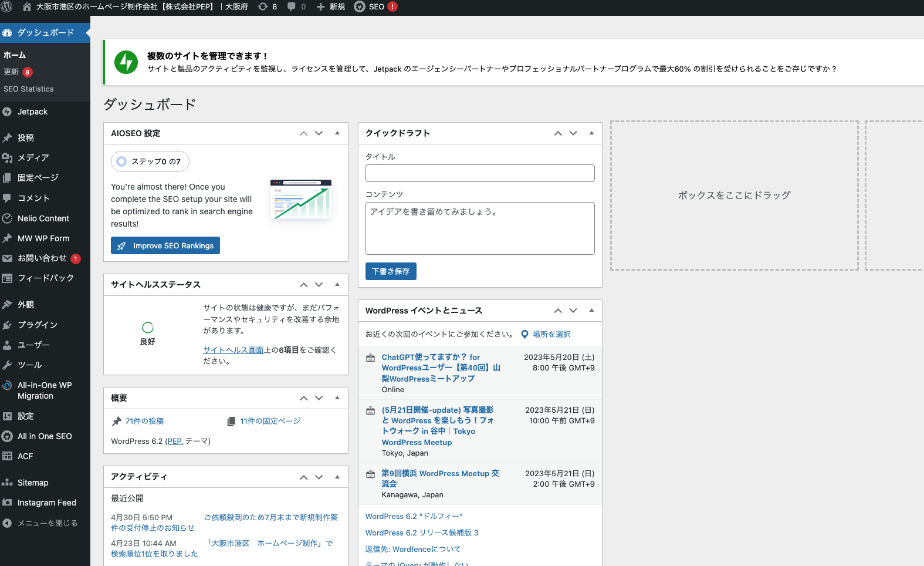Collapse アクティビティ panel triangle
This screenshot has height=566, width=924.
pyautogui.click(x=337, y=477)
